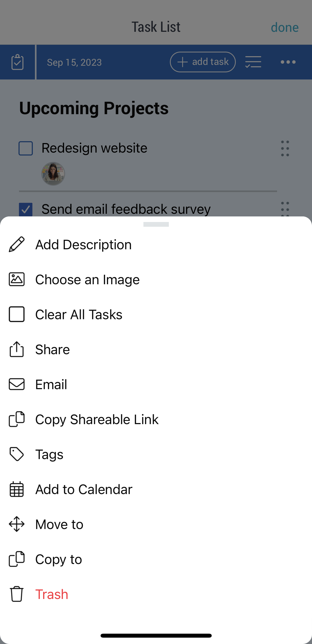Tap the tag icon for Tags
Viewport: 312px width, 644px height.
pos(17,454)
